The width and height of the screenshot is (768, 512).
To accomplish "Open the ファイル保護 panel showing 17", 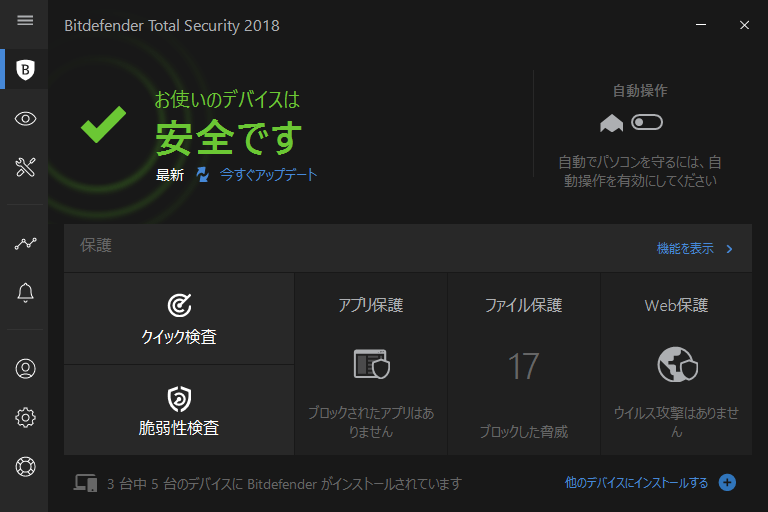I will [523, 365].
